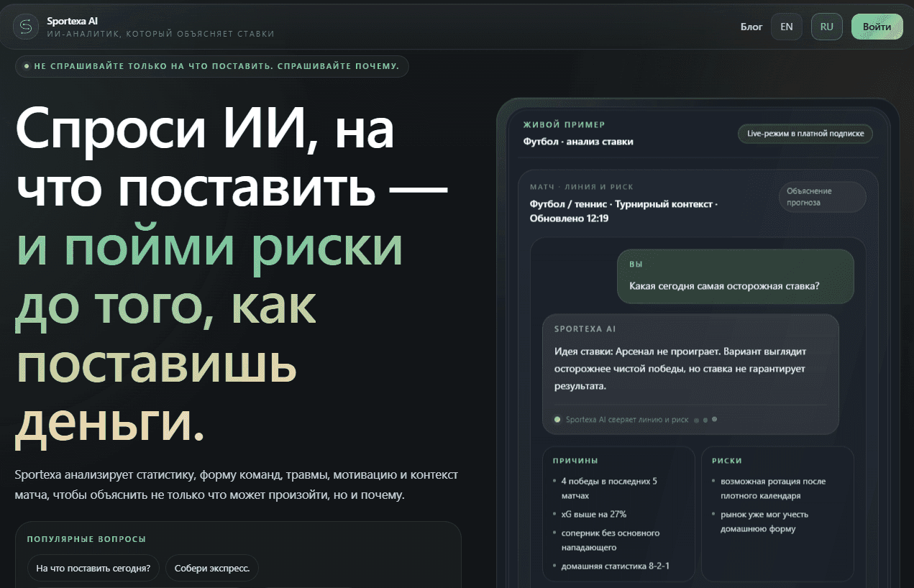Click the "ПРИЧИНЫ" heading

[x=575, y=461]
